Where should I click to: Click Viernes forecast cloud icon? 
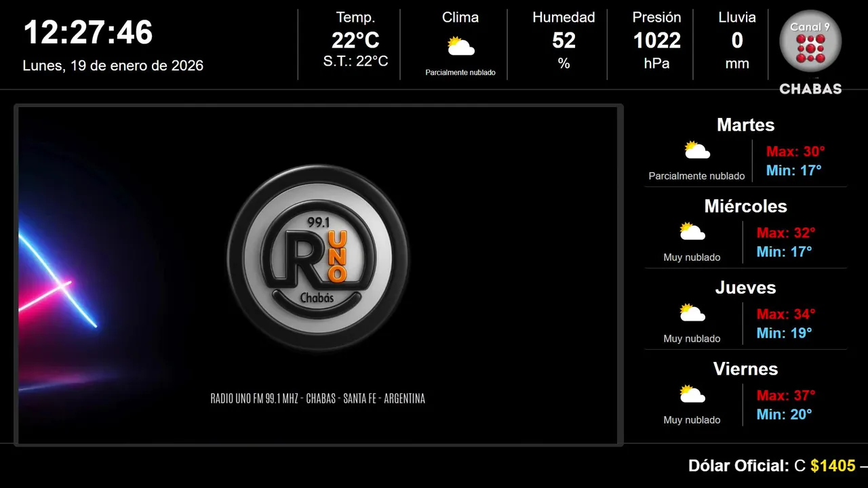tap(692, 394)
